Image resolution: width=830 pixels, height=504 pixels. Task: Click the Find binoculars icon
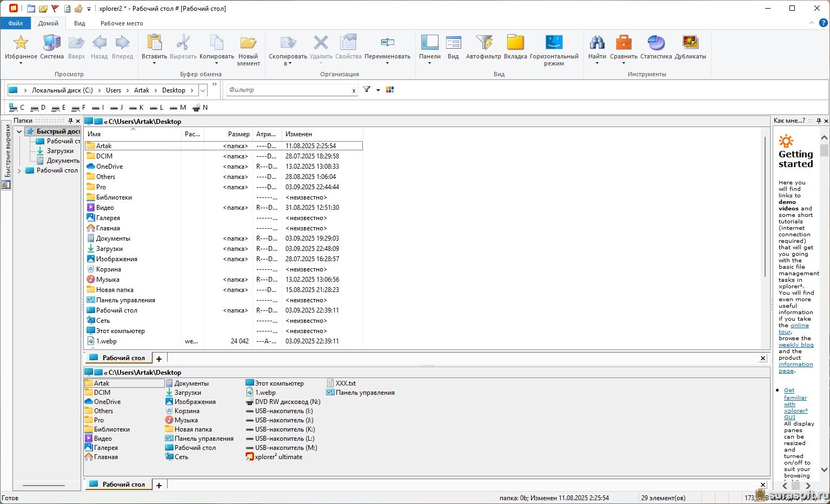pyautogui.click(x=597, y=43)
